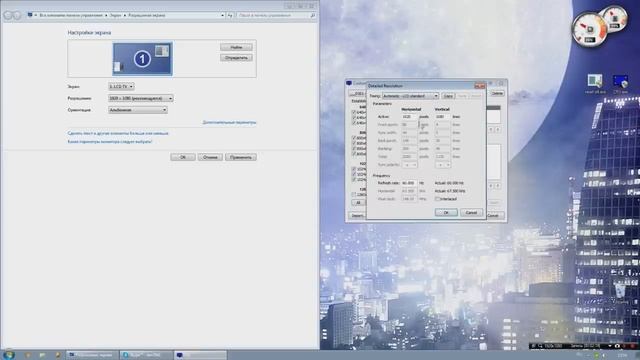
Task: Open the address bar history dropdown arrow
Action: pos(222,15)
